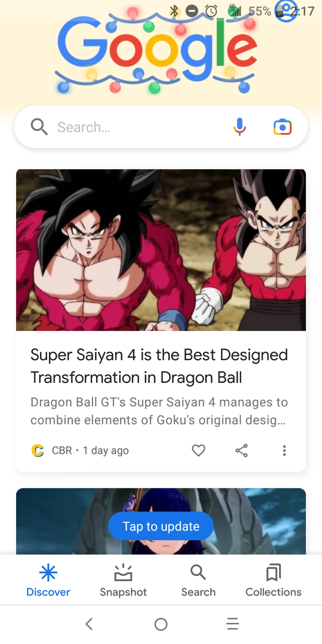Switch to the Discover tab
The height and width of the screenshot is (644, 322).
point(48,580)
